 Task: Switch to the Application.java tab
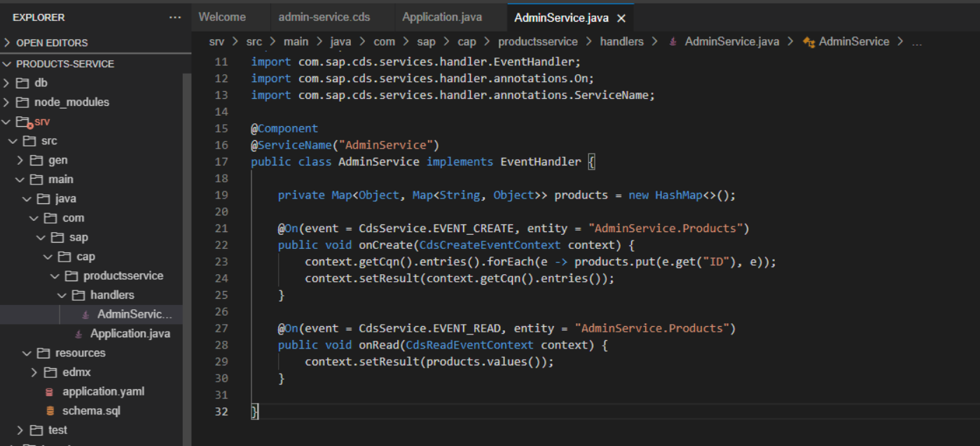(441, 17)
